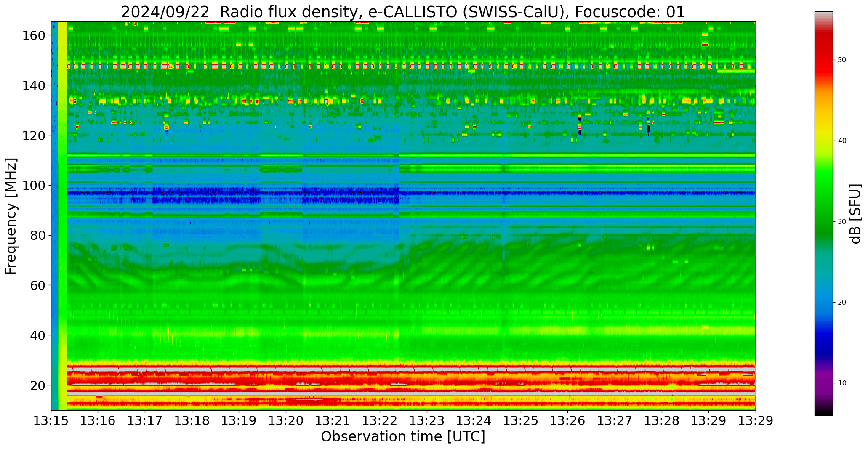Click the colorbar tick label 50

(842, 60)
